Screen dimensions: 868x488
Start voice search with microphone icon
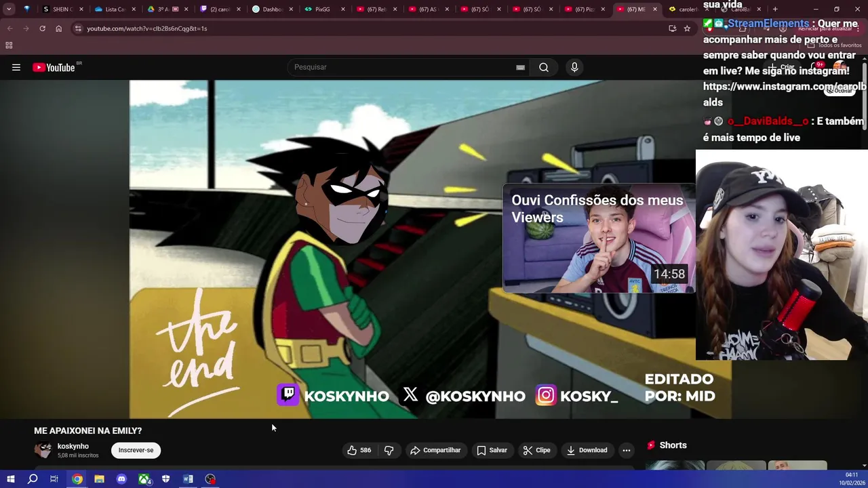(x=574, y=67)
